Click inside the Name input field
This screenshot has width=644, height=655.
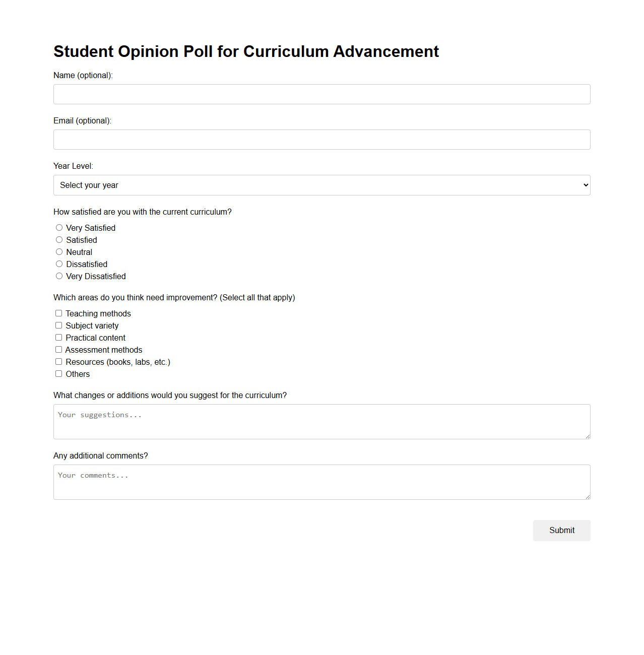(x=321, y=94)
